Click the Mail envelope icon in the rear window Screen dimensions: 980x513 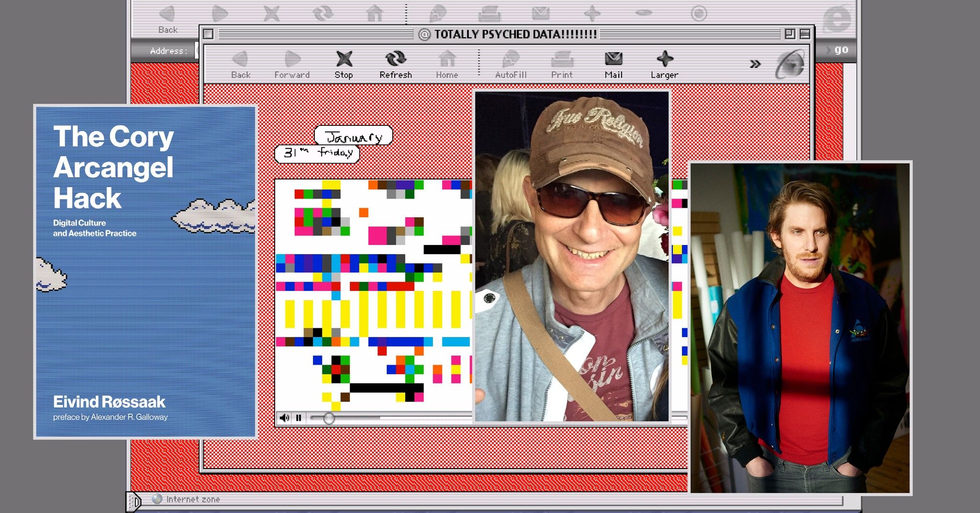coord(541,14)
